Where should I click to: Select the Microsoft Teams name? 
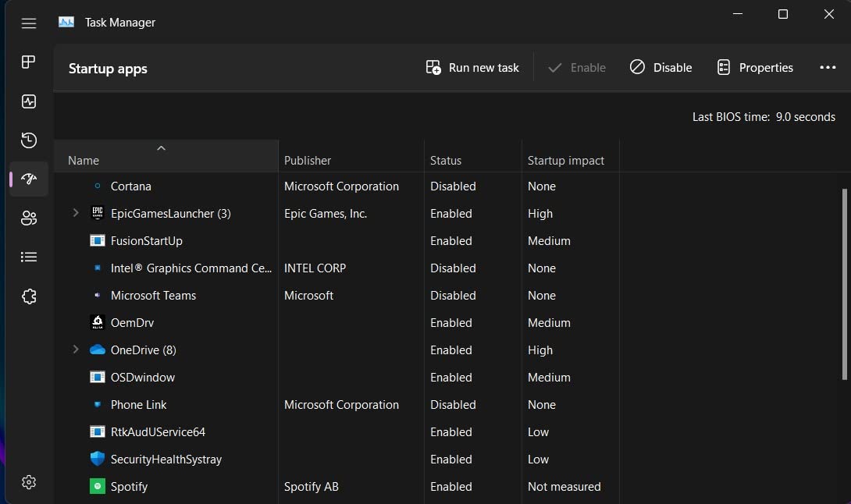[153, 296]
